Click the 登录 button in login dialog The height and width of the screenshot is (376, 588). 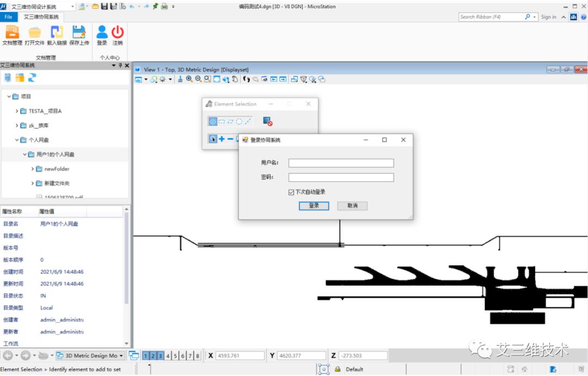pyautogui.click(x=314, y=205)
